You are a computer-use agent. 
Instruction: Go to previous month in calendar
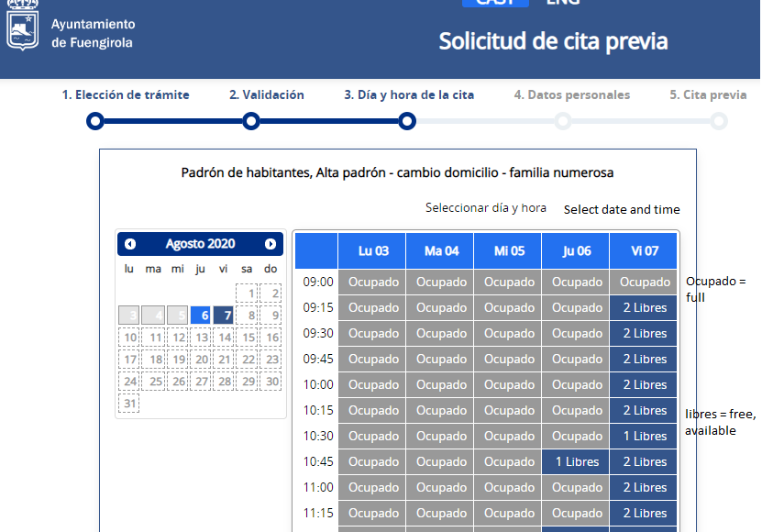coord(130,244)
